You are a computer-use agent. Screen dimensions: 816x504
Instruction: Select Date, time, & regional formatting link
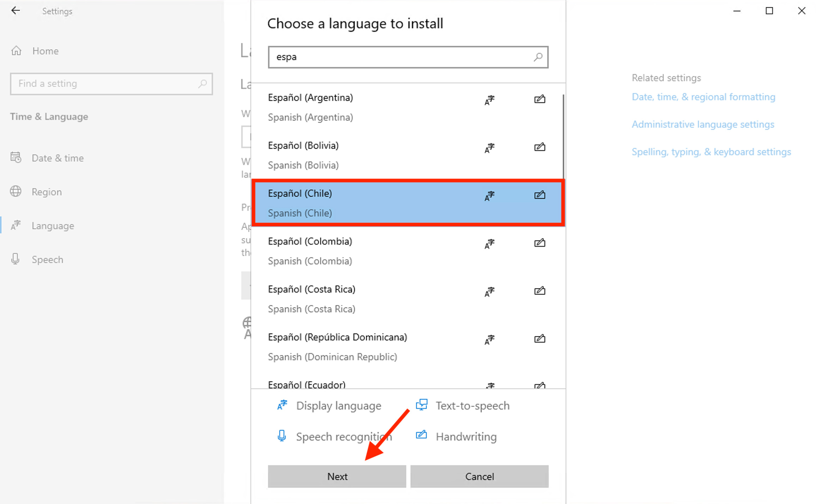click(703, 96)
